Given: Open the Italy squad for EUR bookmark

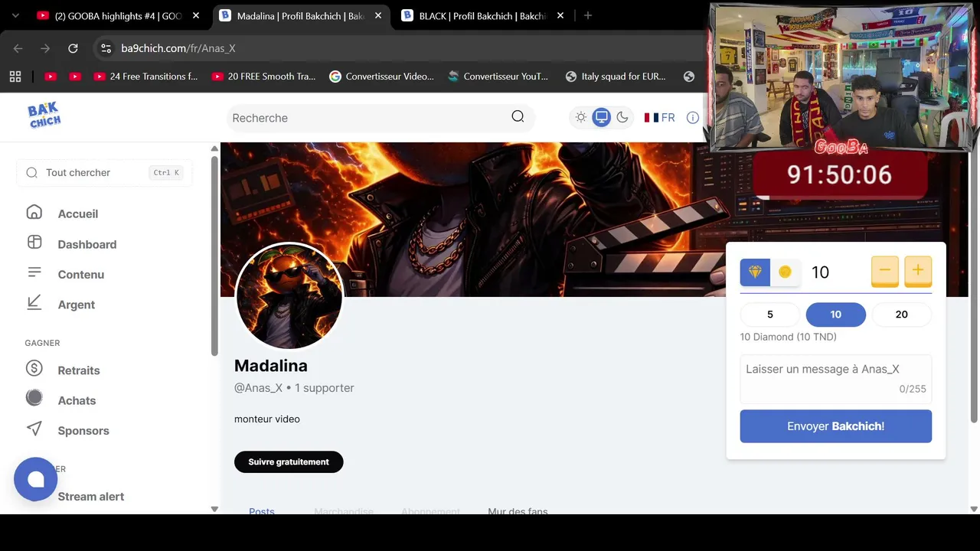Looking at the screenshot, I should click(616, 77).
